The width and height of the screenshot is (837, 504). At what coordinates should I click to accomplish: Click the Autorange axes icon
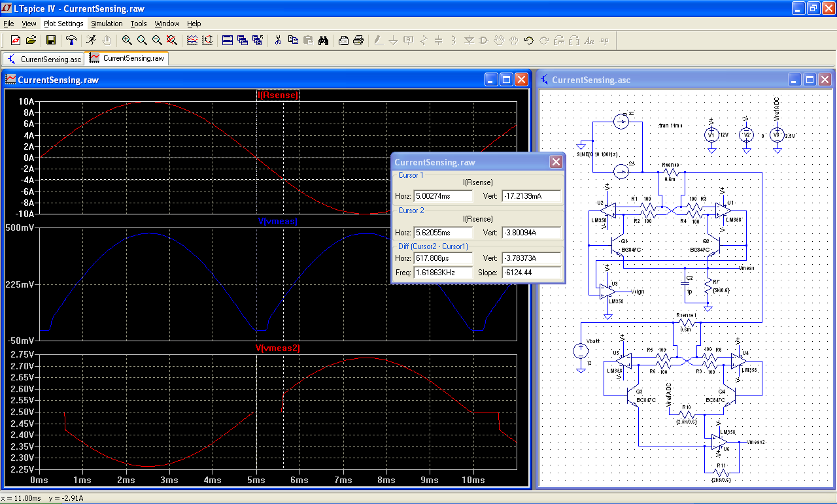(207, 41)
